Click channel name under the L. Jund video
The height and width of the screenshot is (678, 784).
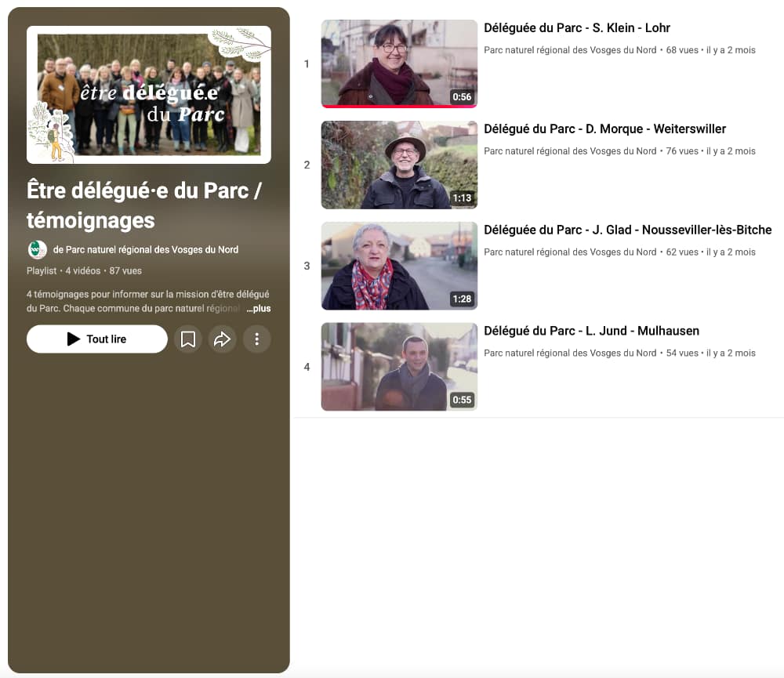(570, 354)
